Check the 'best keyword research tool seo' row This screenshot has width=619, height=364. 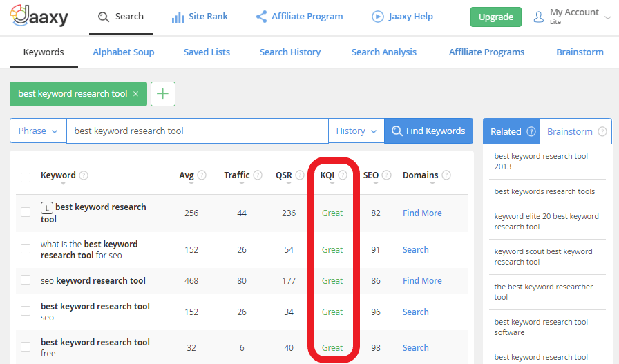coord(26,311)
